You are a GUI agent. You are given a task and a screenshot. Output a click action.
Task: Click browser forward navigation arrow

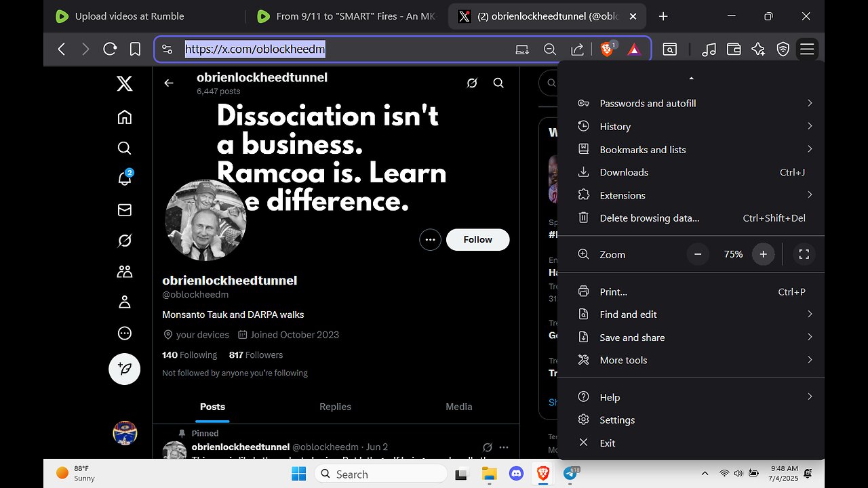pos(85,49)
